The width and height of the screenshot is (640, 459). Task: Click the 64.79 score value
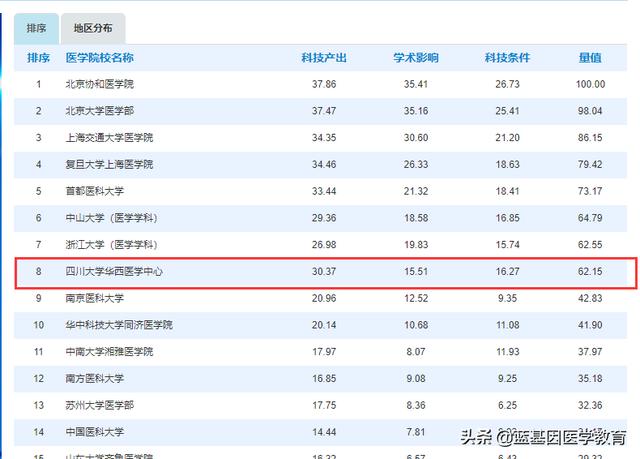click(x=590, y=218)
